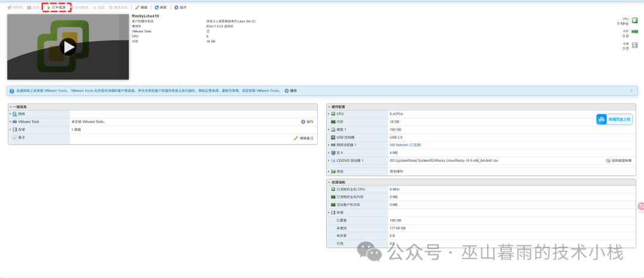The width and height of the screenshot is (644, 278).
Task: Expand the 存储 row in 一般信息
Action: (x=10, y=130)
